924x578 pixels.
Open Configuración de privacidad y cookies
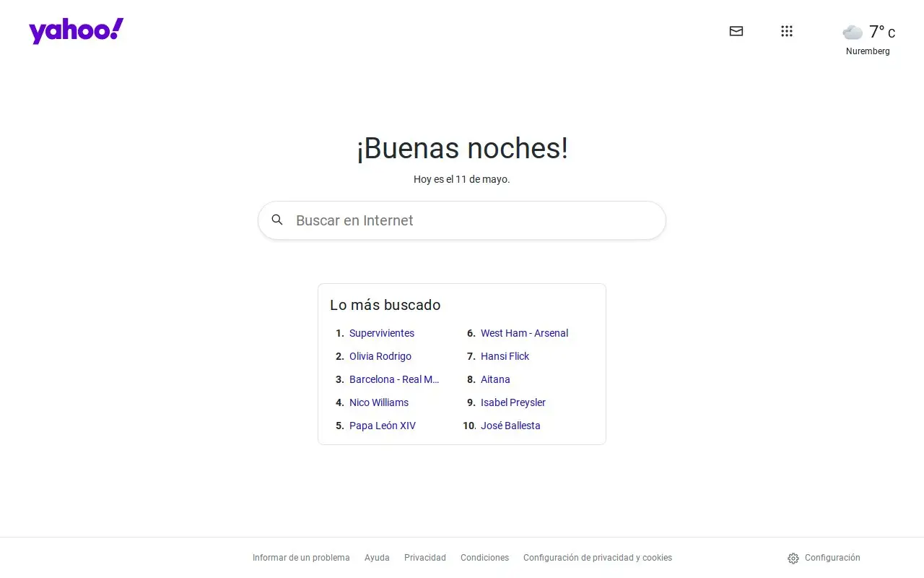click(x=598, y=558)
